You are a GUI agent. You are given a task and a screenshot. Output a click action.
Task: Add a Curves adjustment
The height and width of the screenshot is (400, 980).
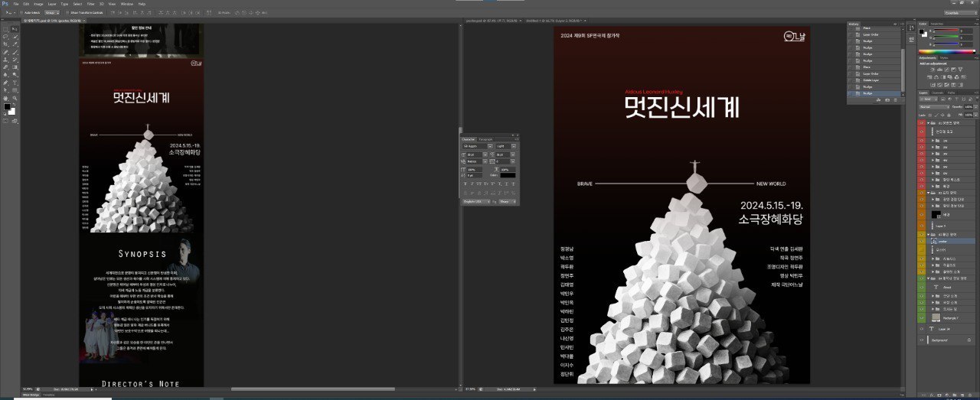[947, 70]
